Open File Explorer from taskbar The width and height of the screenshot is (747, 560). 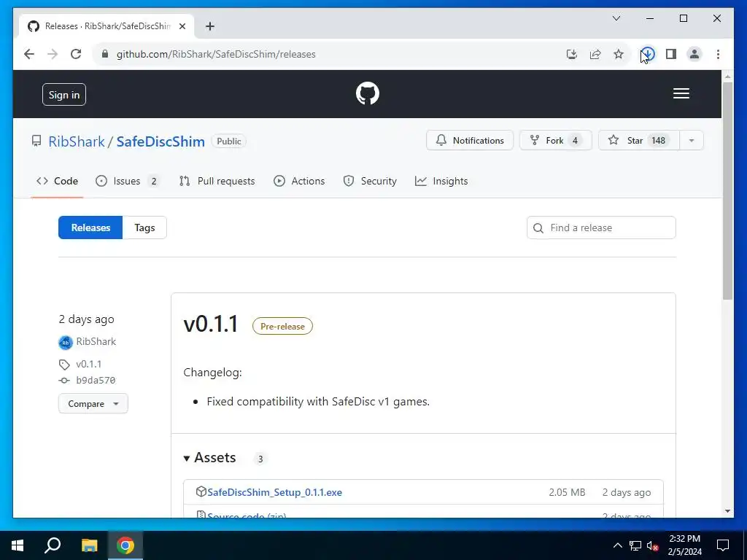coord(89,545)
